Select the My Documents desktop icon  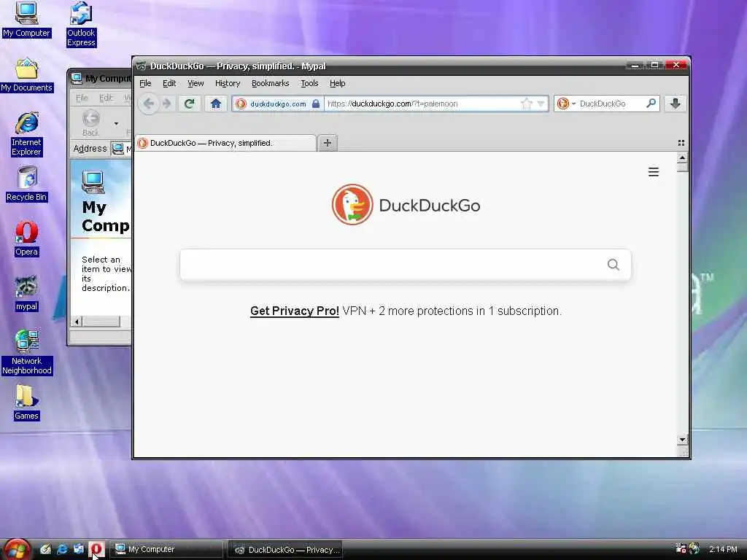26,75
